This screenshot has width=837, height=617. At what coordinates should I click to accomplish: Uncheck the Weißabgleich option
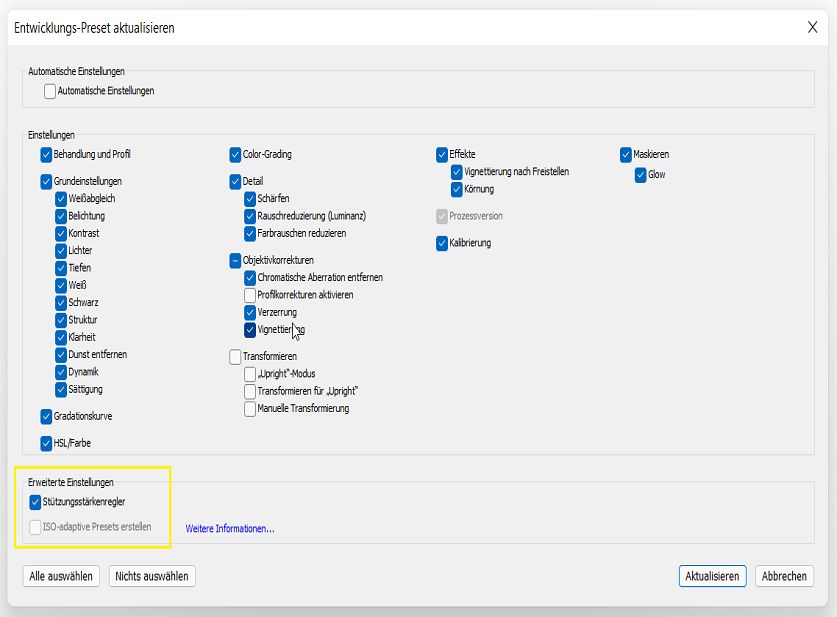(61, 199)
